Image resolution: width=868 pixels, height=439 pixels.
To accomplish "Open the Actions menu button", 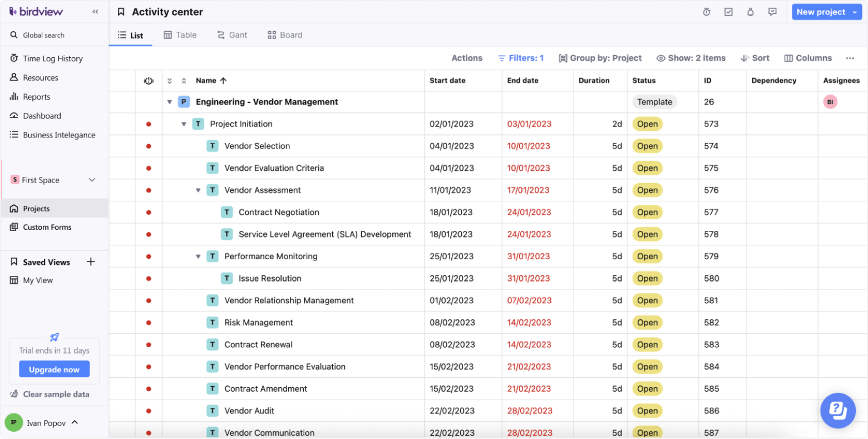I will click(467, 58).
